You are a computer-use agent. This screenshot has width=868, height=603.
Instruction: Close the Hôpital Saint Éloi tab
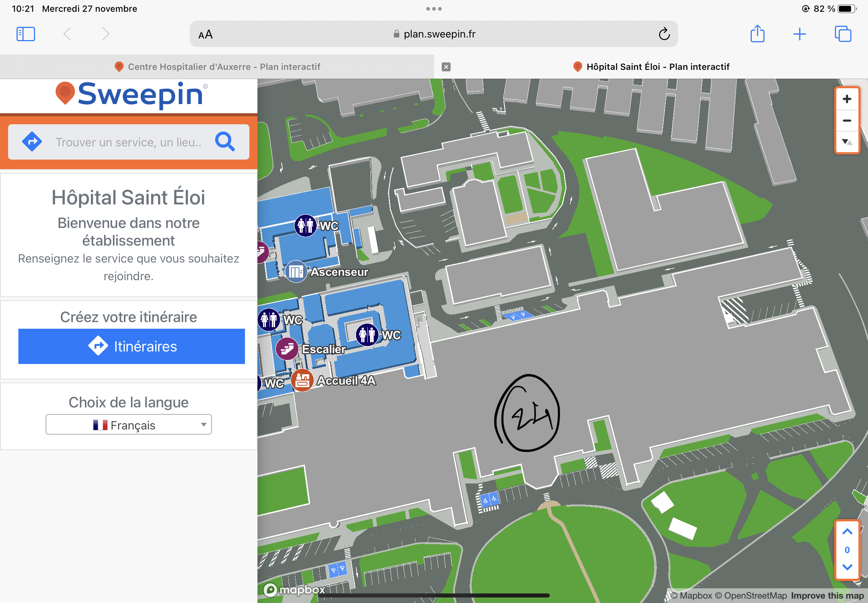pos(446,67)
